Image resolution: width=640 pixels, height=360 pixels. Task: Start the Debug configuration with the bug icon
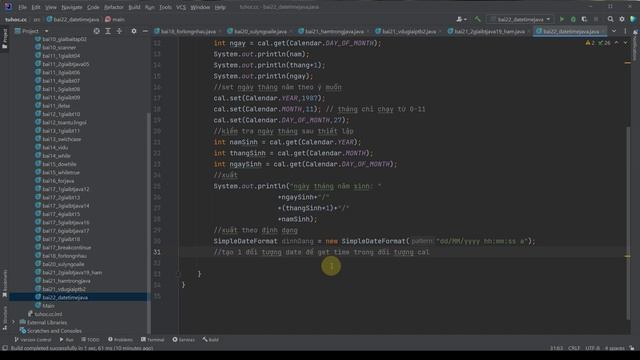[x=573, y=19]
